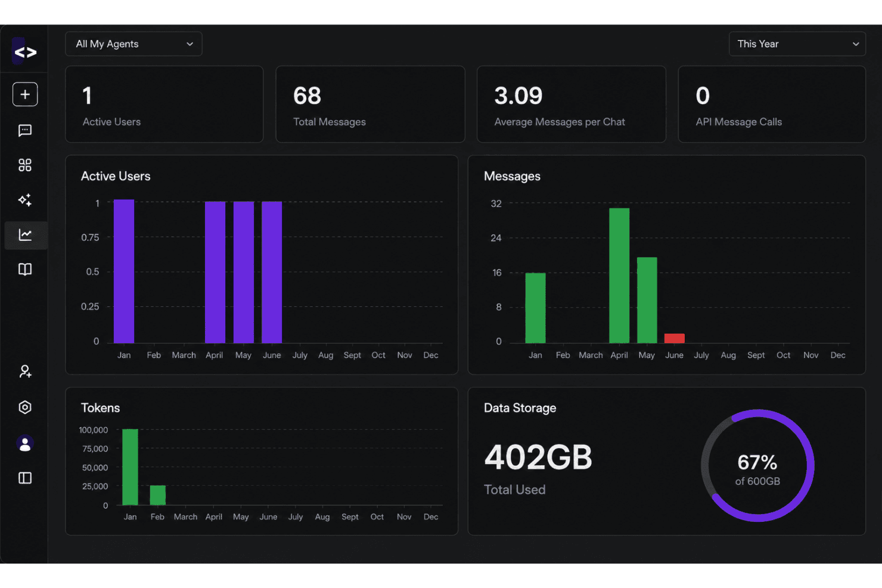Open the This Year period dropdown
This screenshot has width=882, height=588.
point(797,44)
